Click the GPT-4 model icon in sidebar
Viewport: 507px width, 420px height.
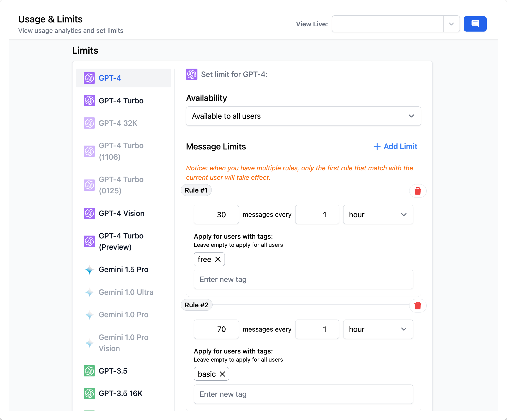click(89, 78)
